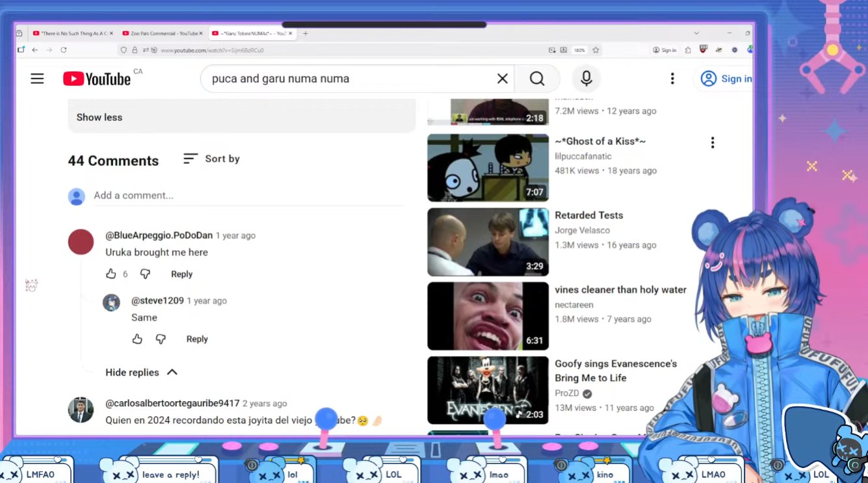Open @carlosalbertoortegauribe9417's profile avatar
Screen dimensions: 868x483
click(81, 410)
